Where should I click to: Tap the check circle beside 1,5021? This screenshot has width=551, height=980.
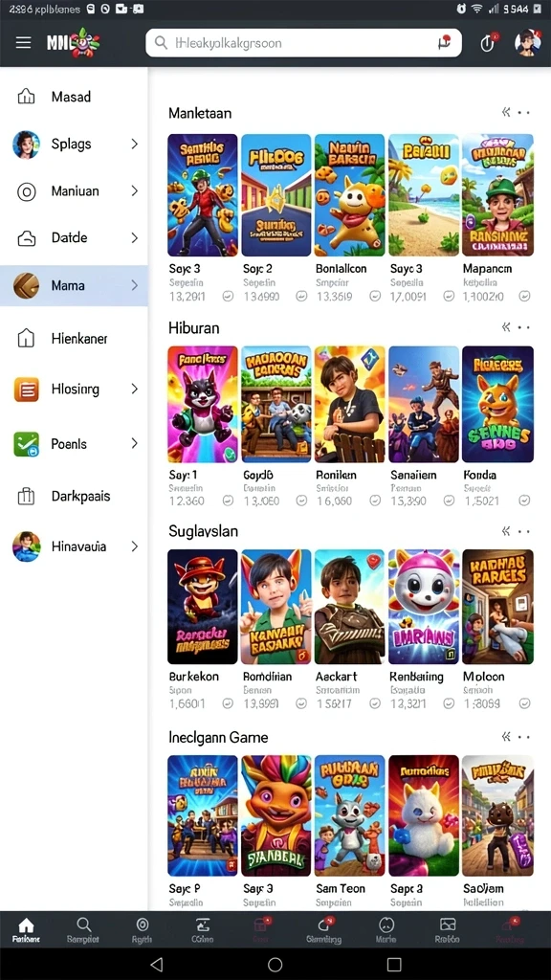pyautogui.click(x=524, y=501)
